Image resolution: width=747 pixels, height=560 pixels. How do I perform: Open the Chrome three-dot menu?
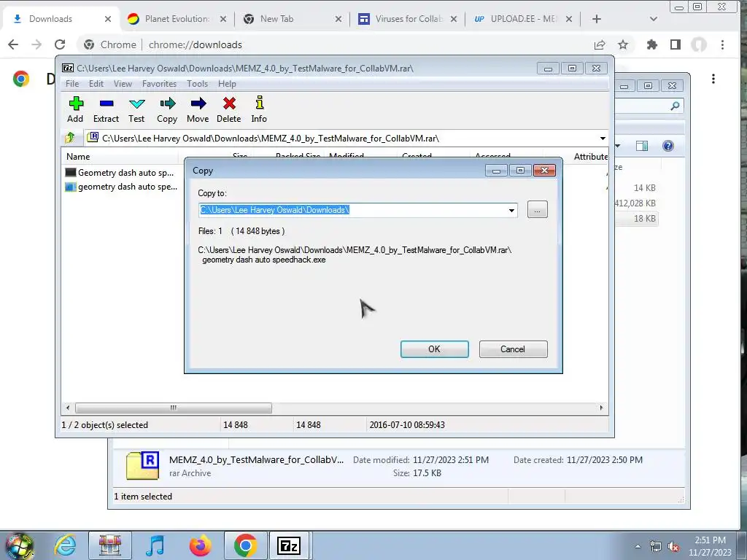point(722,44)
